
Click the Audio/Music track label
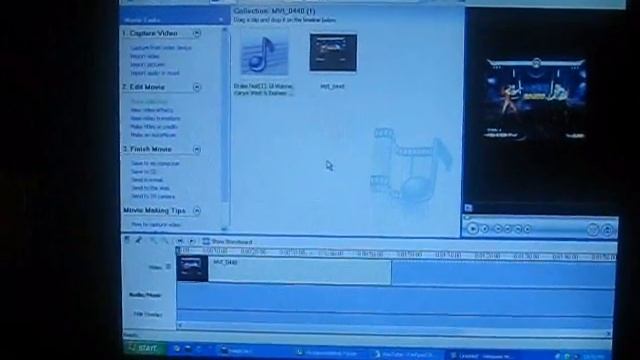click(x=145, y=295)
